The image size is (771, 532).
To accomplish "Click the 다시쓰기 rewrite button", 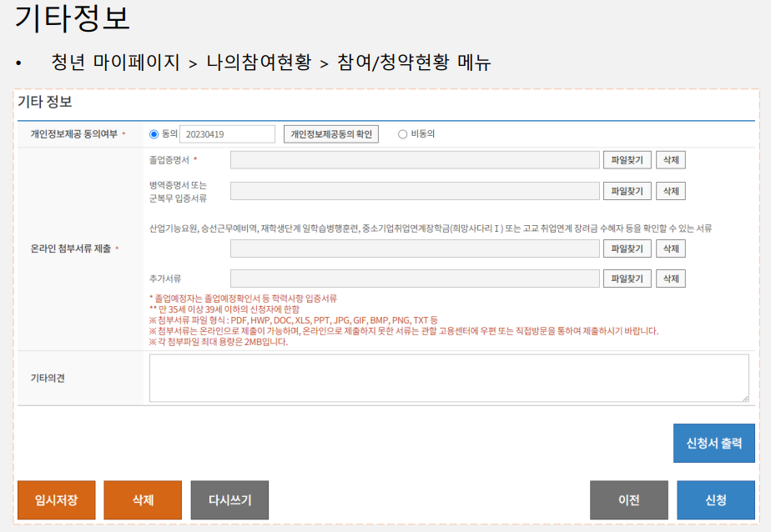I will (x=229, y=499).
